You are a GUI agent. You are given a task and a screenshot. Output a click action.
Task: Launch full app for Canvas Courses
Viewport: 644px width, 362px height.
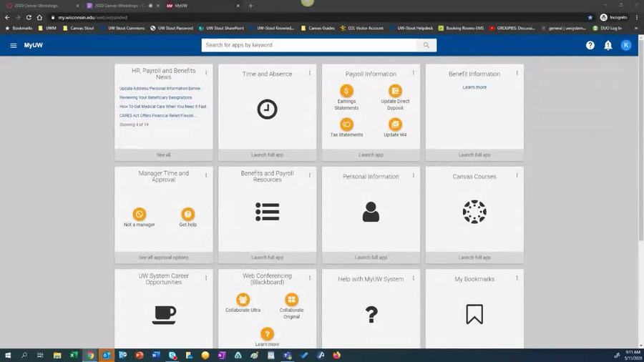(474, 258)
